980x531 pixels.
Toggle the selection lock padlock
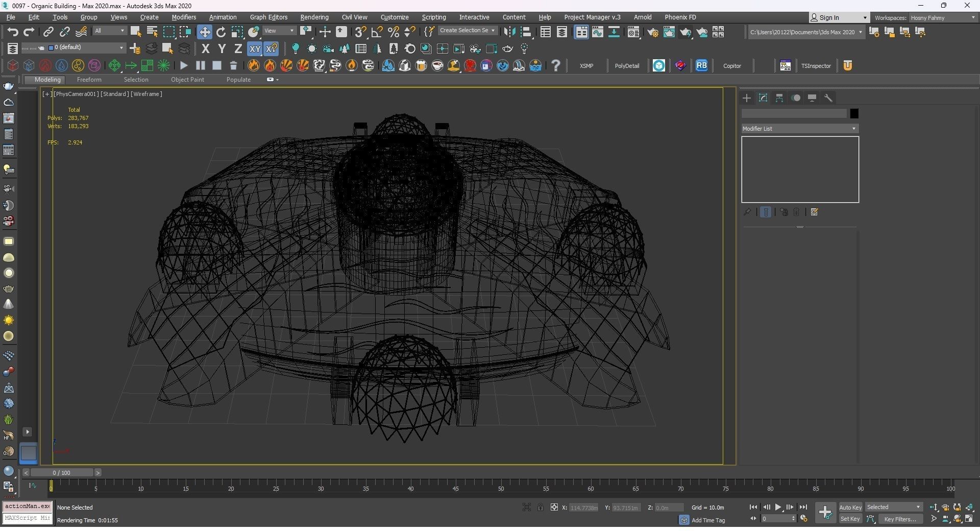(x=540, y=508)
